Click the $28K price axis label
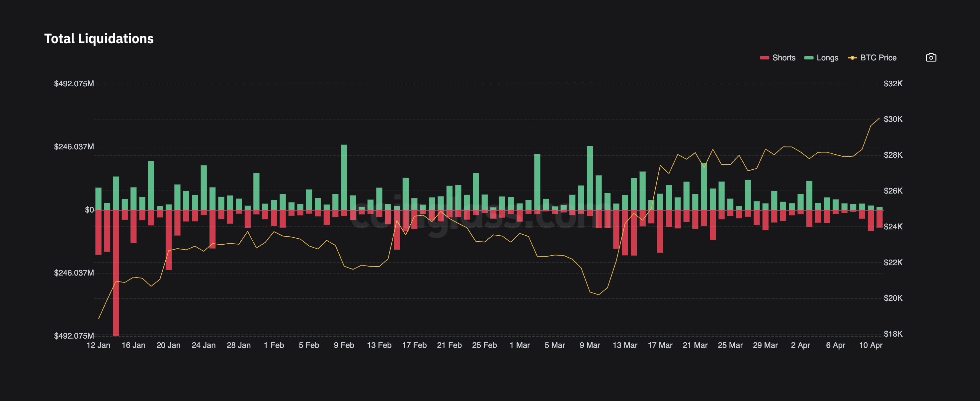This screenshot has height=401, width=980. [x=893, y=155]
